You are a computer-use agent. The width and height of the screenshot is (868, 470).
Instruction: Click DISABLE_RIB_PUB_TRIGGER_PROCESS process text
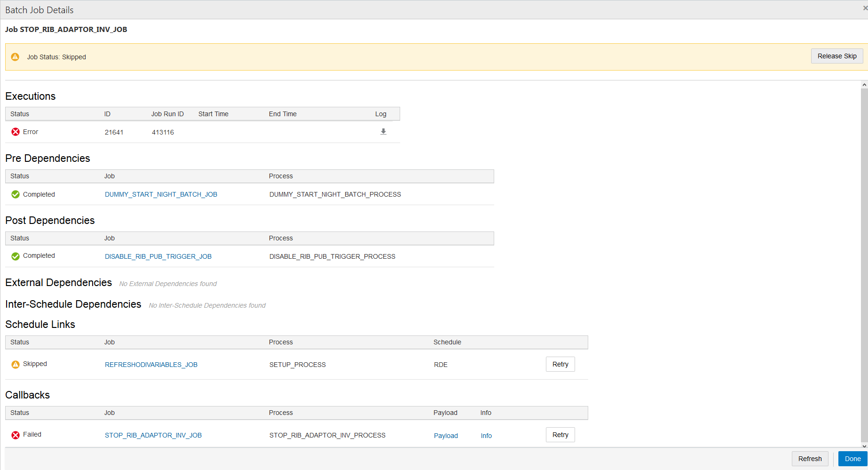pyautogui.click(x=332, y=256)
